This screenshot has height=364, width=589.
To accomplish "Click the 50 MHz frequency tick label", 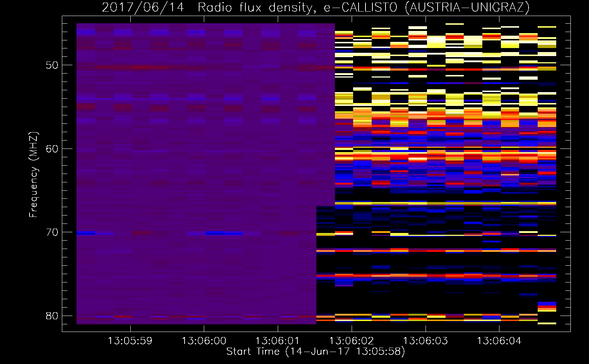I will pyautogui.click(x=52, y=66).
